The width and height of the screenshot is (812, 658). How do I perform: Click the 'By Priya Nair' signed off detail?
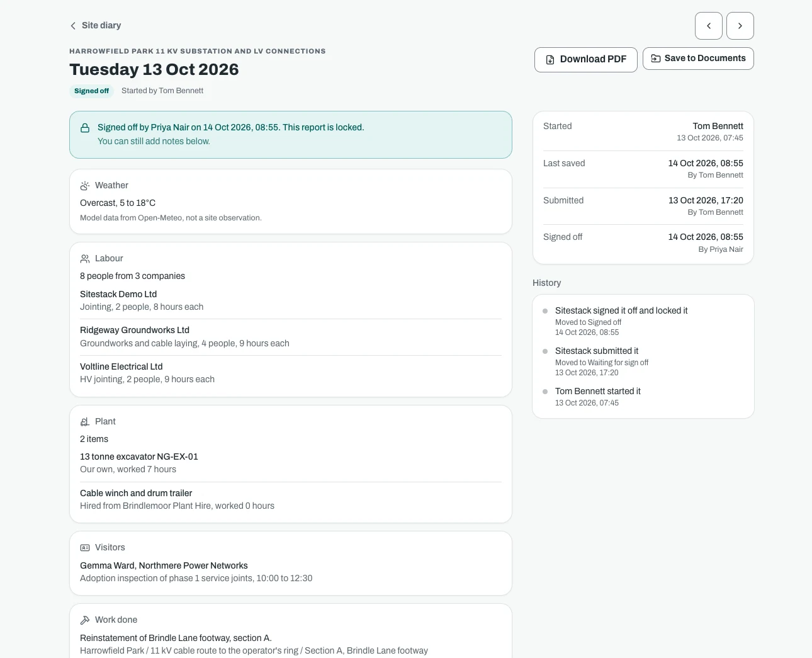click(x=721, y=249)
